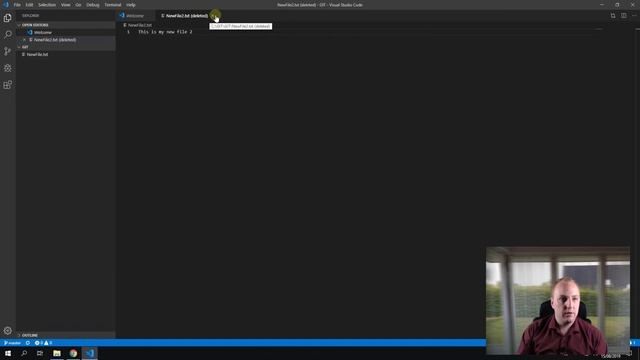The image size is (640, 360).
Task: Open the Manage gear menu
Action: [x=7, y=330]
